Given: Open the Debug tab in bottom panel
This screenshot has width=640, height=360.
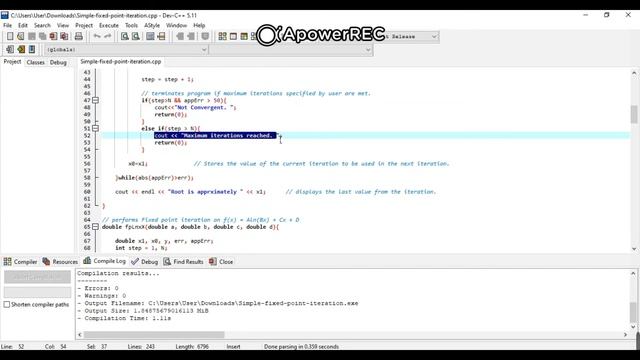Looking at the screenshot, I should (x=144, y=262).
